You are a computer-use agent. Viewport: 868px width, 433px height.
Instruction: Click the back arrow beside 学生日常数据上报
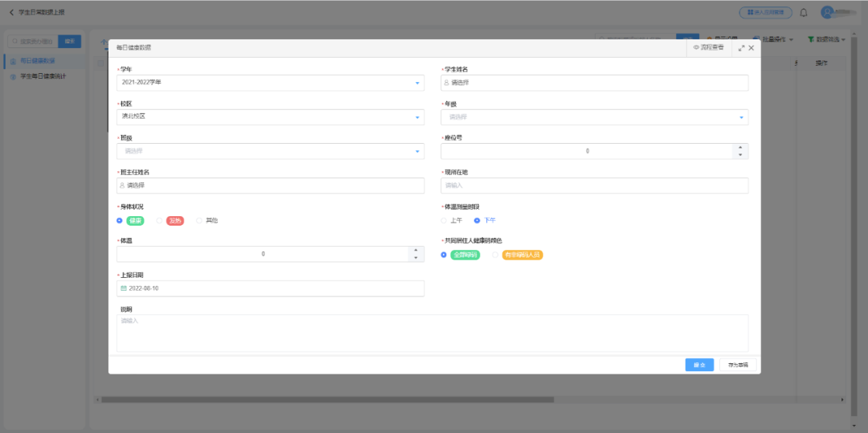tap(11, 13)
